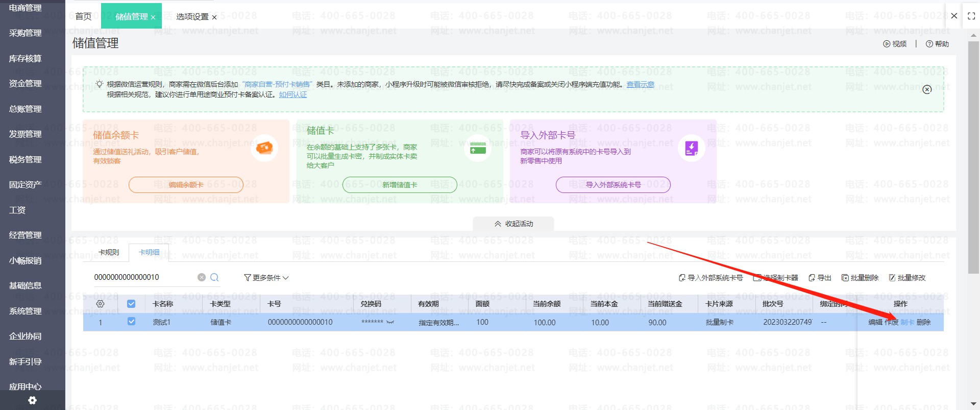Open settings gear at sidebar bottom
The width and height of the screenshot is (980, 410).
[x=32, y=400]
